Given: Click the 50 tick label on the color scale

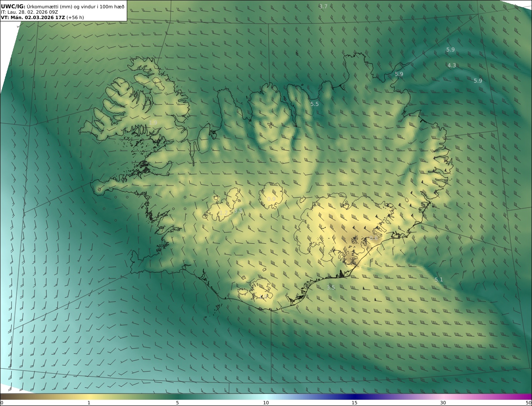Looking at the screenshot, I should click(x=528, y=403).
